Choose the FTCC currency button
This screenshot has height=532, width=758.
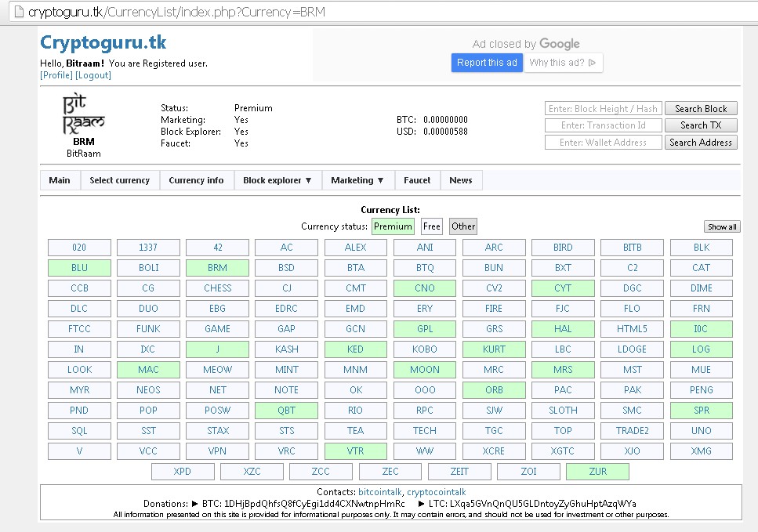79,328
